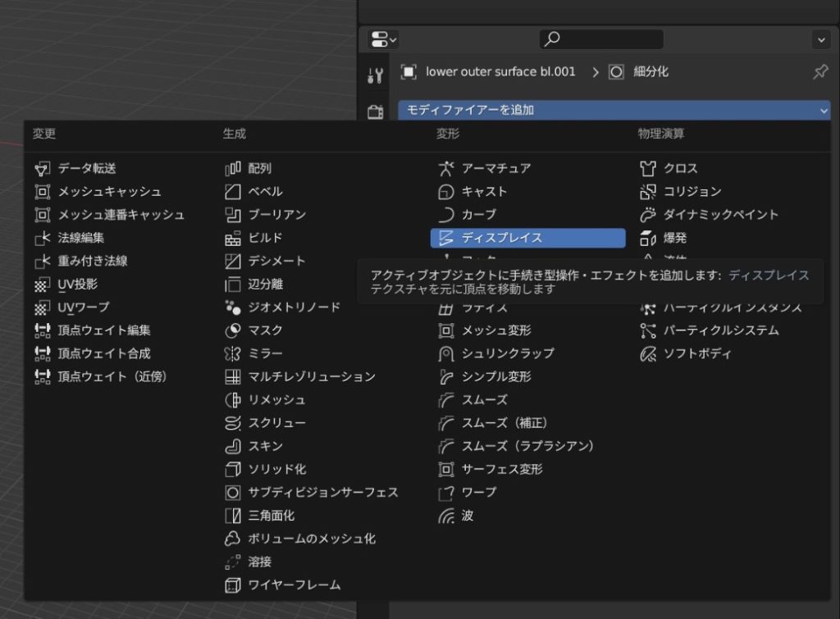Viewport: 840px width, 619px height.
Task: Expand the properties options chevron at top right
Action: coord(821,39)
